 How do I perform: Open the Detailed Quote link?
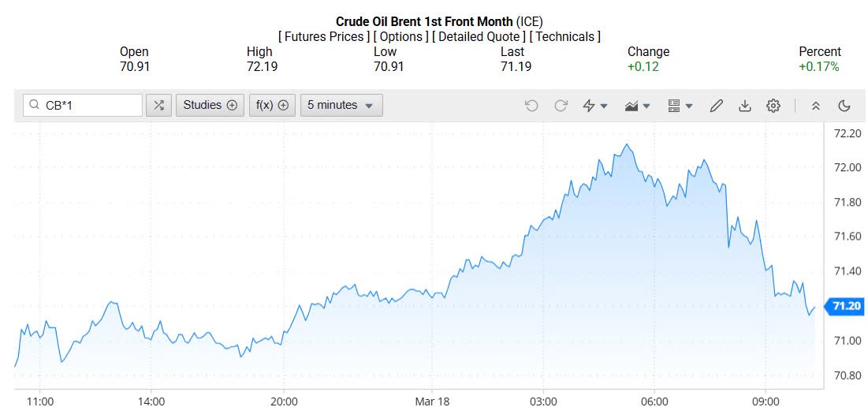pos(479,36)
